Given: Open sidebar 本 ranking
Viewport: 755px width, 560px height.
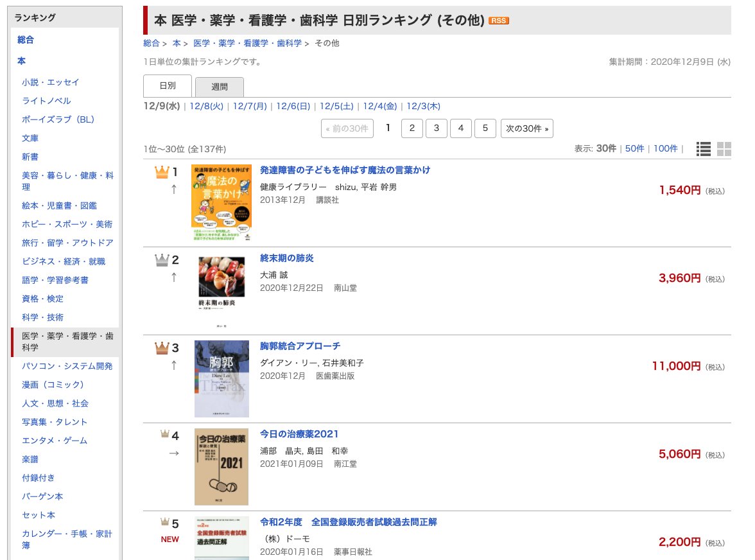Looking at the screenshot, I should click(x=21, y=61).
